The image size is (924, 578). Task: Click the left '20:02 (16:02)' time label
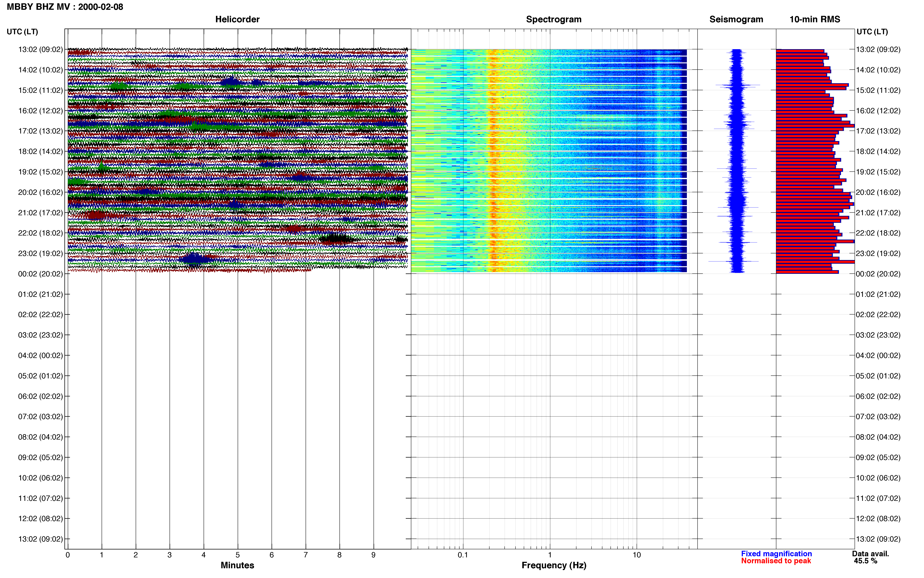41,192
